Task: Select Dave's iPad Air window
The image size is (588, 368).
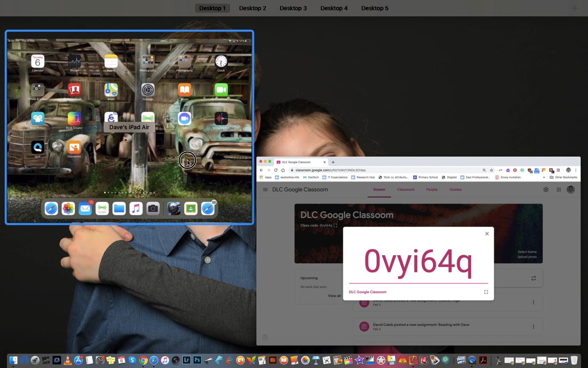Action: click(x=129, y=127)
